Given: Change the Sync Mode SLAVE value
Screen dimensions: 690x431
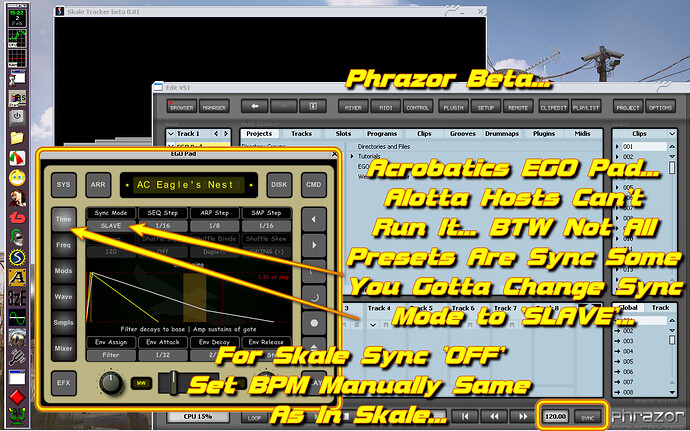Looking at the screenshot, I should (x=111, y=226).
